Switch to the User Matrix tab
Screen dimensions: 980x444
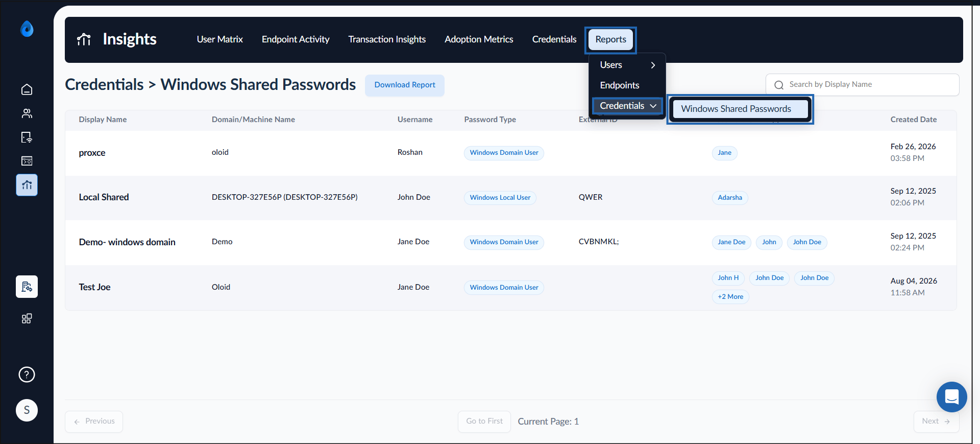(x=220, y=39)
